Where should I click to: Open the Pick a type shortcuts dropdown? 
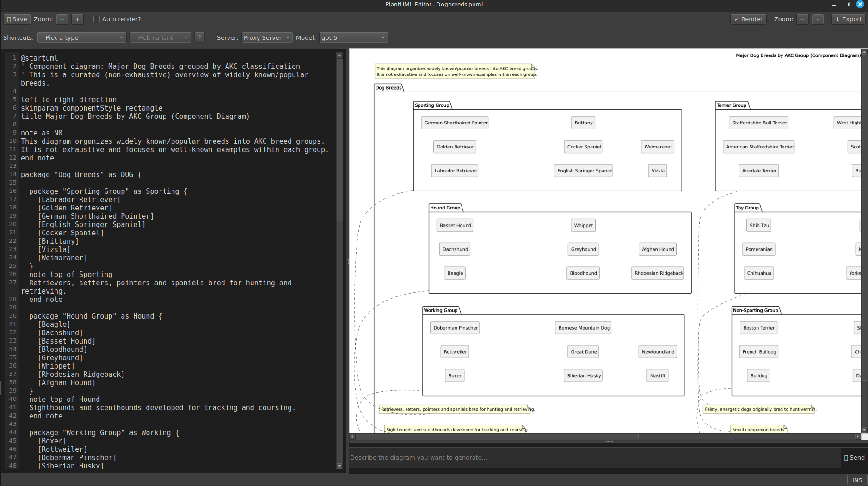click(82, 37)
